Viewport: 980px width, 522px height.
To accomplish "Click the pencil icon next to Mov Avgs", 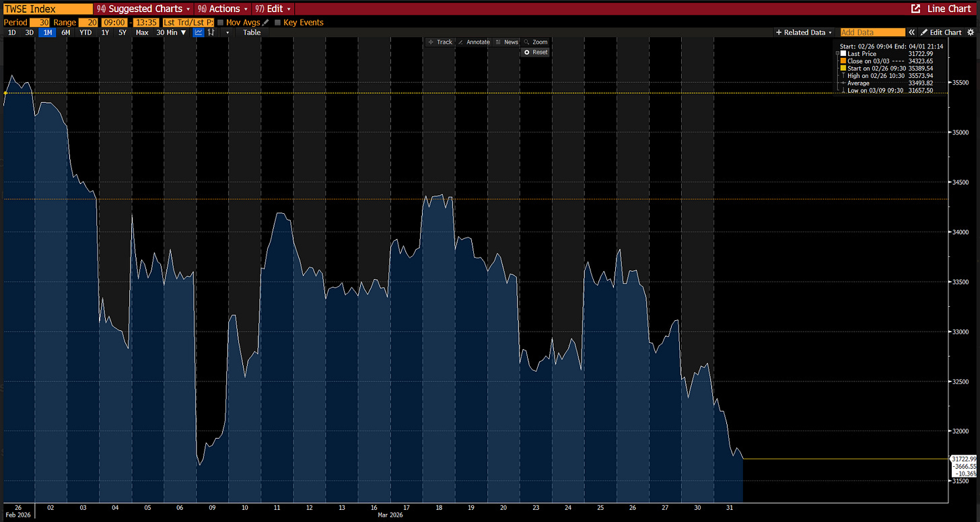I will tap(266, 22).
